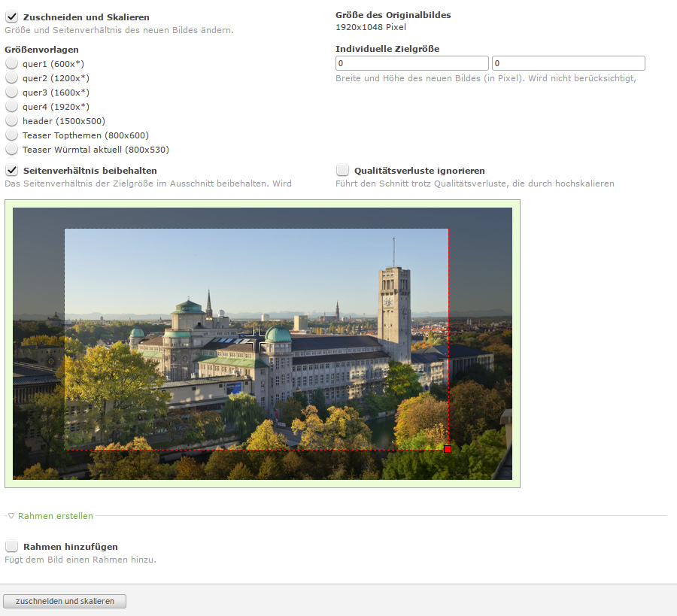Click the Individuelle Zielgröße label
This screenshot has width=677, height=616.
pos(387,49)
